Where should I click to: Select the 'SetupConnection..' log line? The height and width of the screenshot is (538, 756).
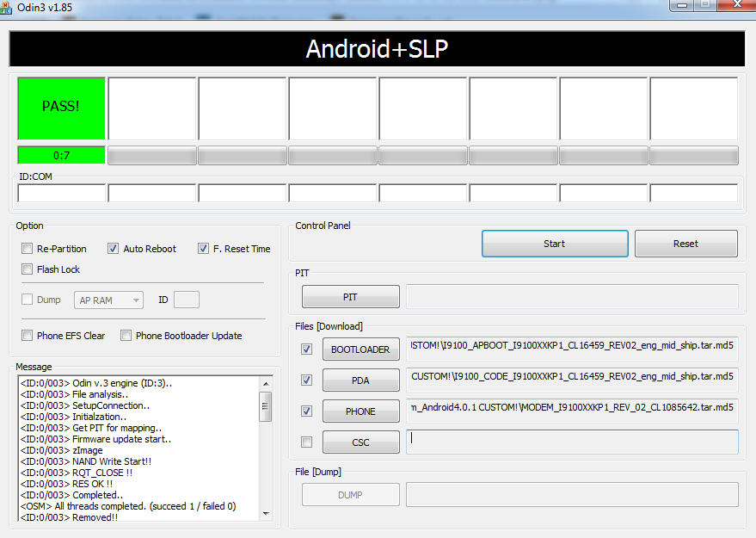(x=85, y=405)
